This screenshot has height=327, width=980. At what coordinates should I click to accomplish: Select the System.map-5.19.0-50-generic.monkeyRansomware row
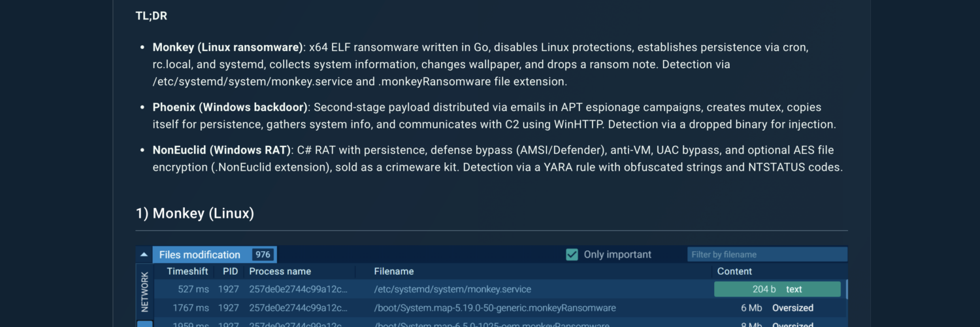pyautogui.click(x=495, y=308)
